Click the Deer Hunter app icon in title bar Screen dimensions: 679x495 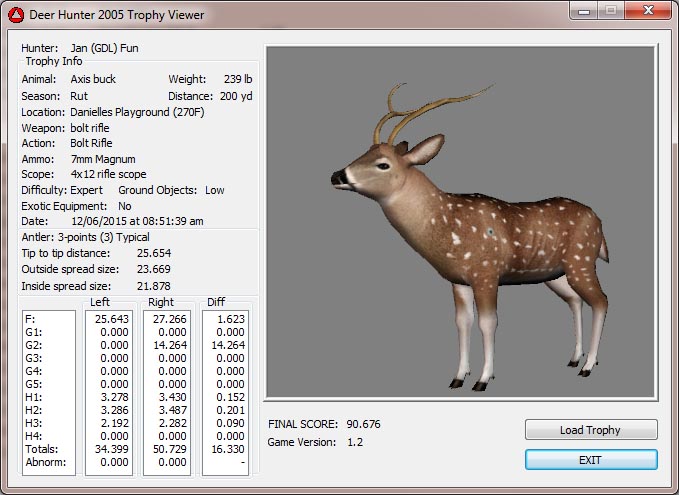15,16
